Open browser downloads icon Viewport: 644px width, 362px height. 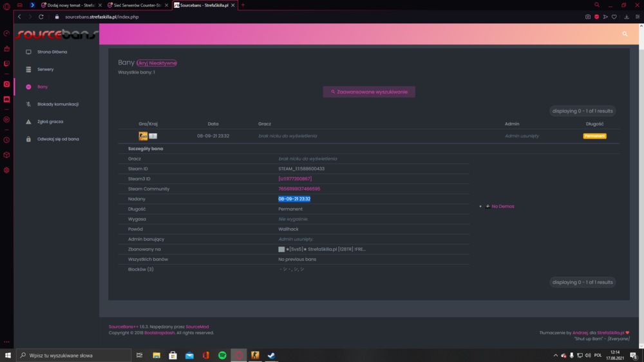point(627,17)
